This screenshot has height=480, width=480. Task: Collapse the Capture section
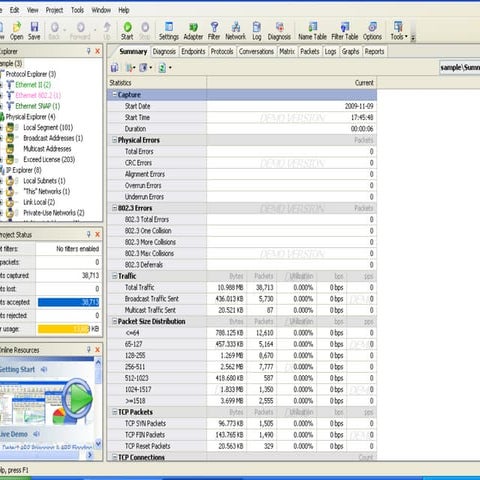point(114,95)
